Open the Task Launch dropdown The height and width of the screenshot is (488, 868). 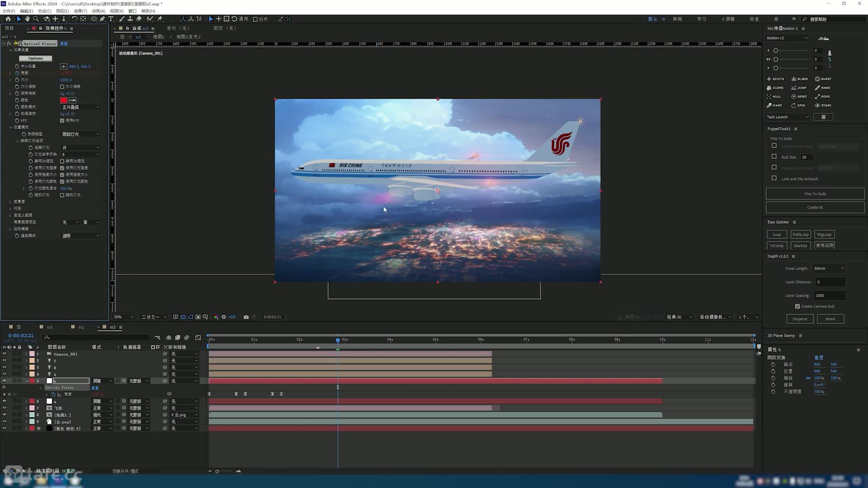(788, 117)
